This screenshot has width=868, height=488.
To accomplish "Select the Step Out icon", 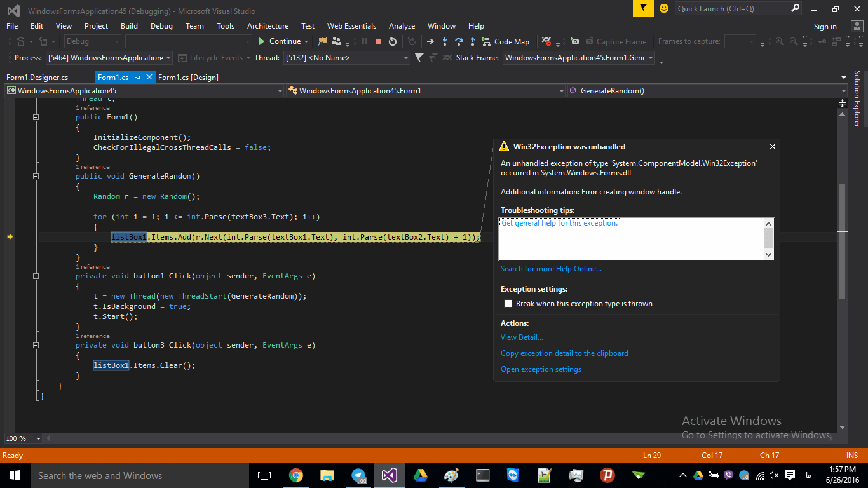I will [x=472, y=41].
